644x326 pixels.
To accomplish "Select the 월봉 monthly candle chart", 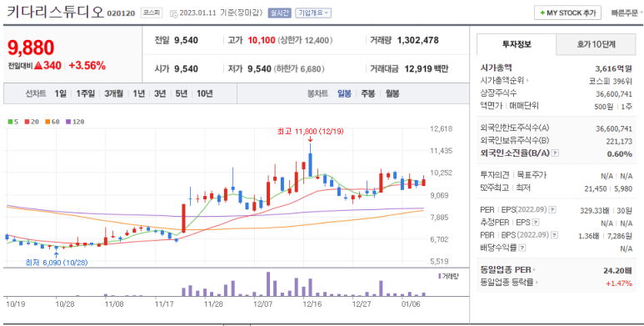I will click(392, 93).
